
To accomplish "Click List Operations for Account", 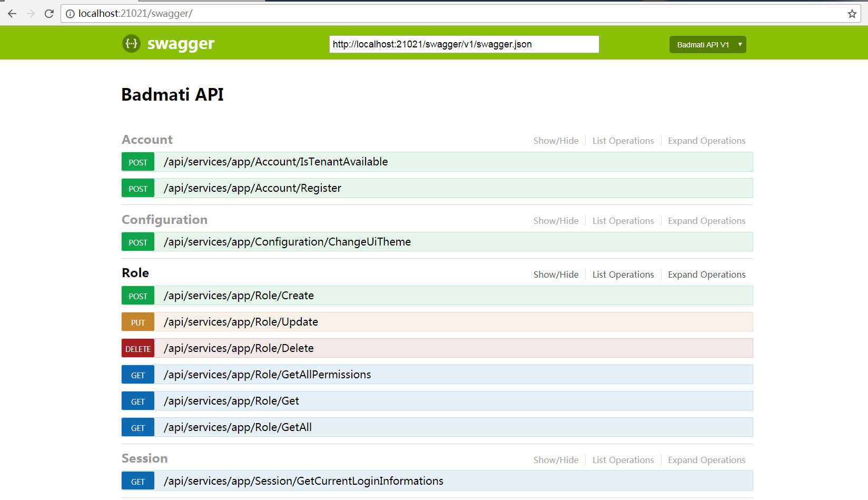I will (623, 141).
